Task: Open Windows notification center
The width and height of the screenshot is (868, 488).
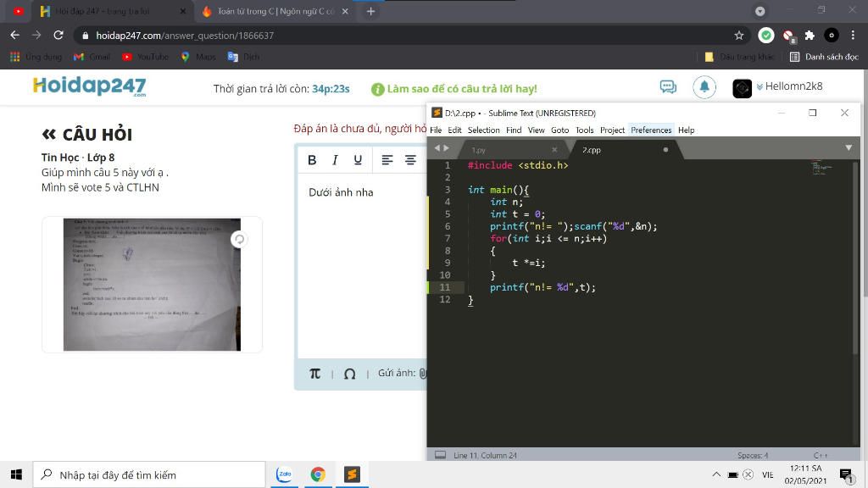Action: coord(846,474)
